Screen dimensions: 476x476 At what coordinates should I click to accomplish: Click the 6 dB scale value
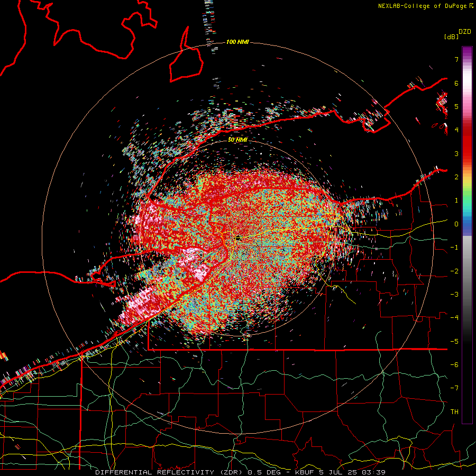pos(456,83)
